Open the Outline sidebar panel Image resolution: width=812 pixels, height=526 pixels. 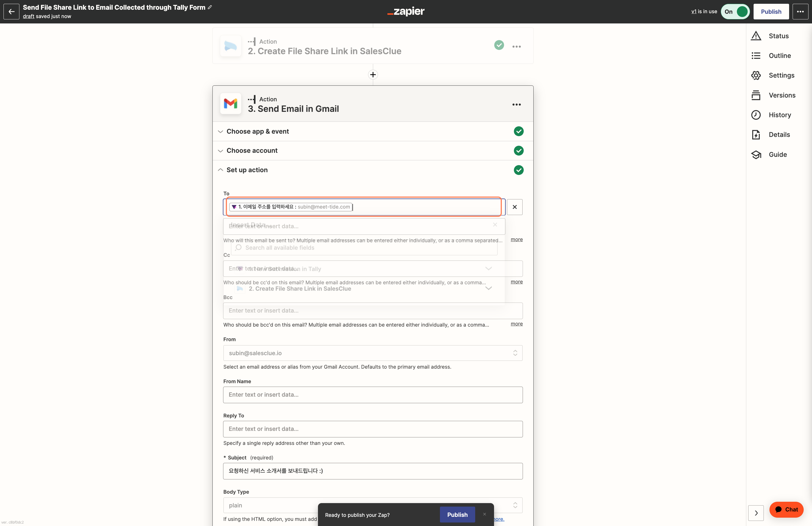point(771,56)
